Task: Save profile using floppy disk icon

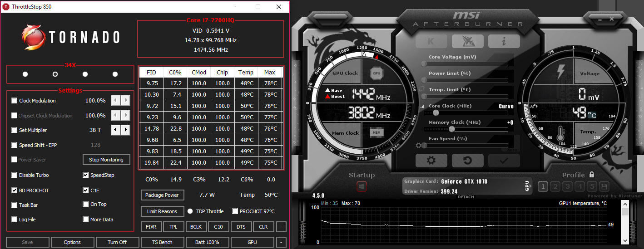Action: coord(604,186)
